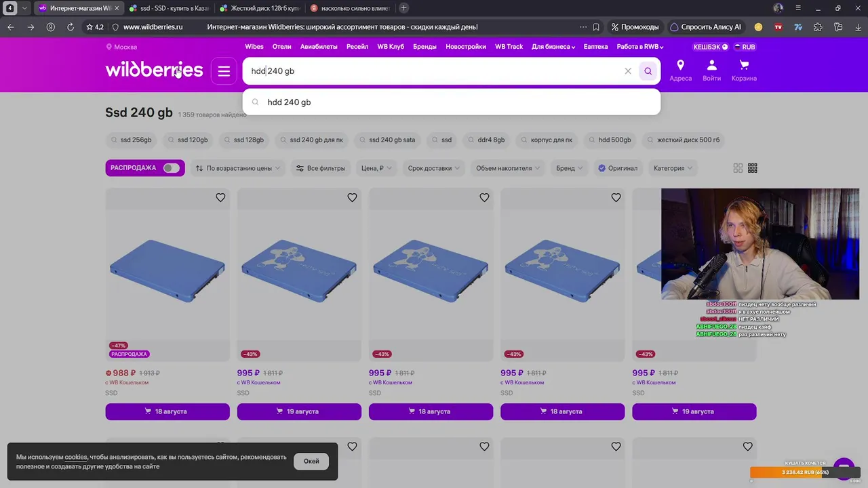Screen dimensions: 868x488
Task: Open the hamburger catalog menu
Action: 224,71
